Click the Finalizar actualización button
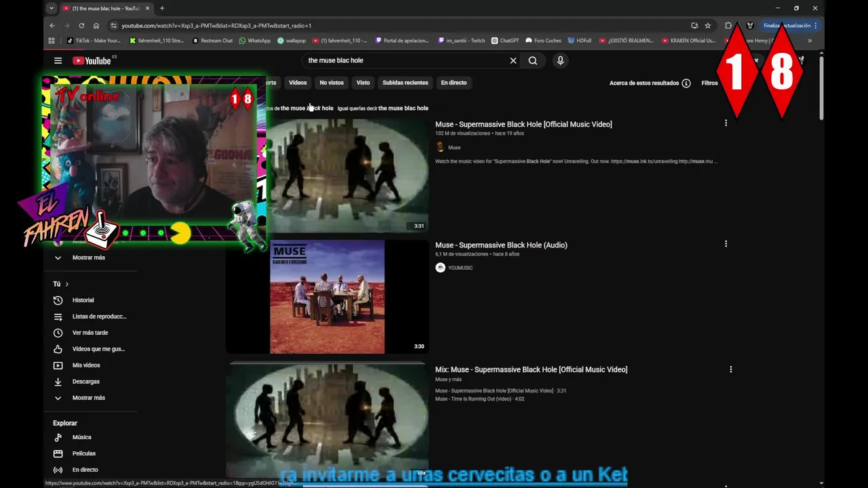Screen dimensions: 868x488 pyautogui.click(x=790, y=26)
